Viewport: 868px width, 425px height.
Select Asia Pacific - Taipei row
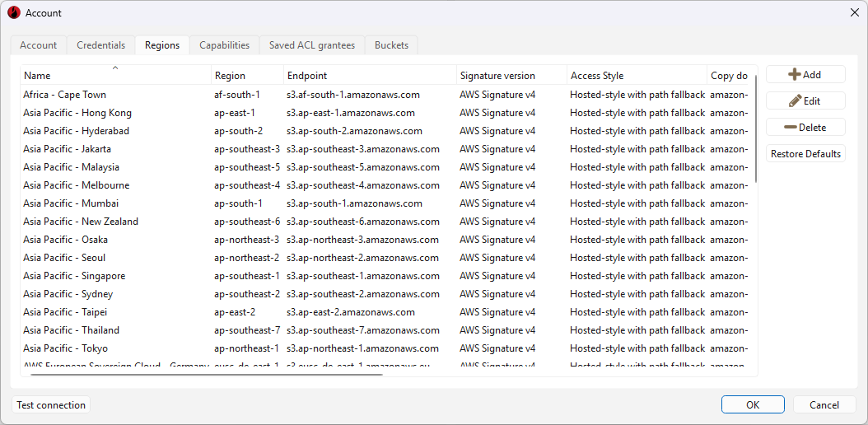(x=386, y=312)
